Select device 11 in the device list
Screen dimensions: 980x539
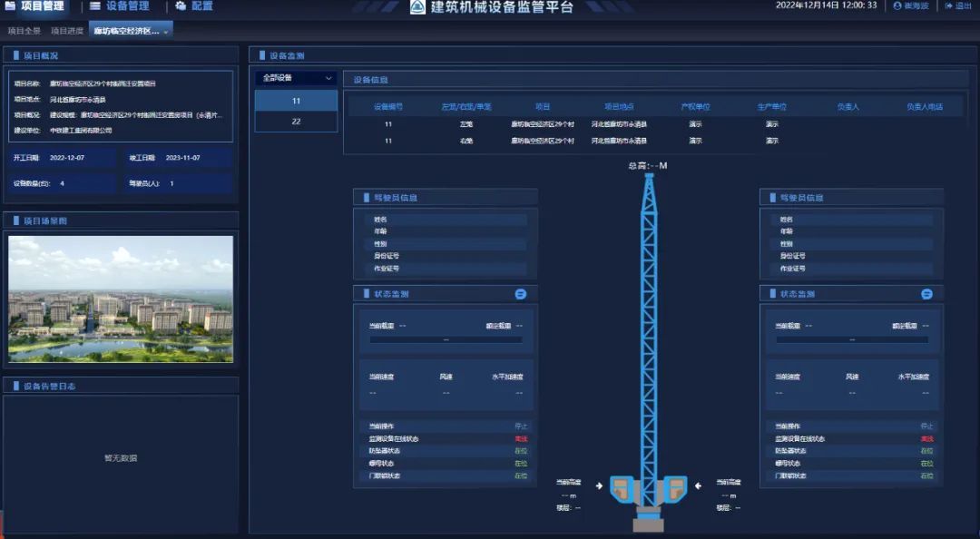pos(296,101)
